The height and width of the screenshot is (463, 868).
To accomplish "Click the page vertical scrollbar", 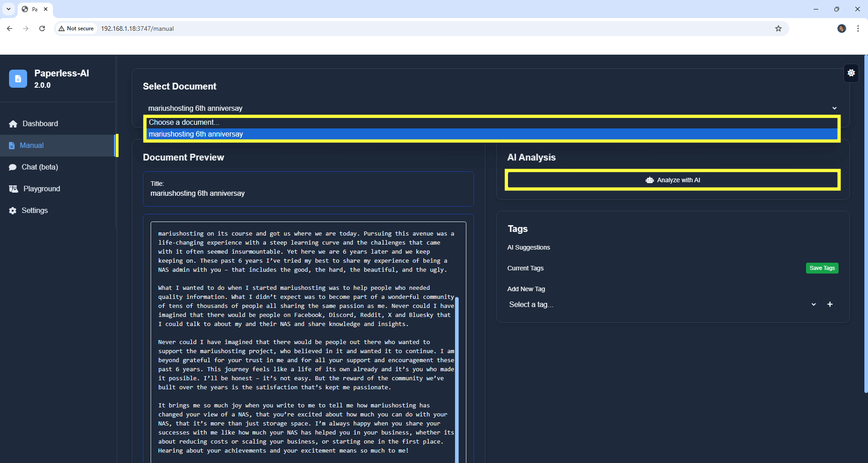I will 866,224.
